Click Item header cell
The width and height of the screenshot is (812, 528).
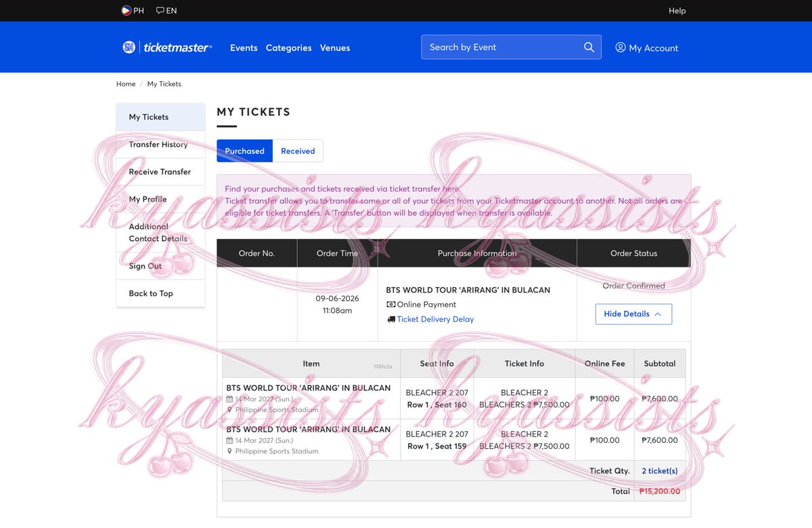tap(311, 364)
